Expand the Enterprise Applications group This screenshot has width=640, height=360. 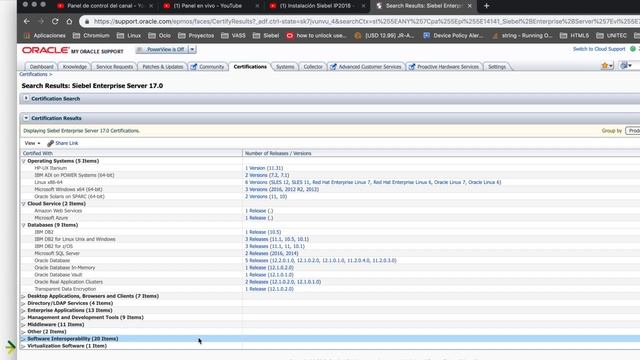tap(24, 311)
